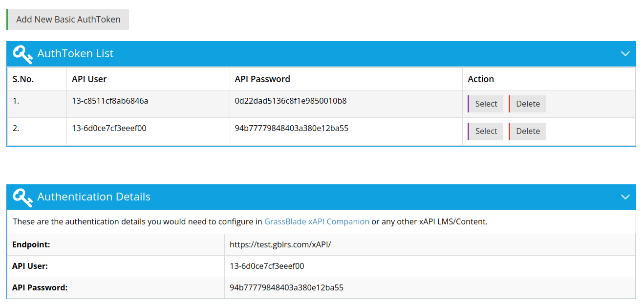Select token 13-6d0ce7cf3eeef00
This screenshot has height=308, width=644.
point(486,131)
